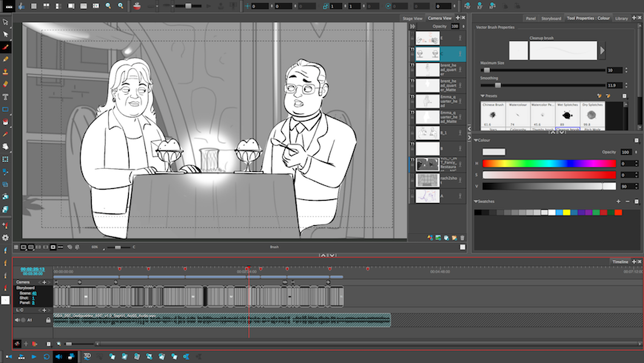The image size is (644, 363).
Task: Select the white arrow Select tool
Action: 5,34
